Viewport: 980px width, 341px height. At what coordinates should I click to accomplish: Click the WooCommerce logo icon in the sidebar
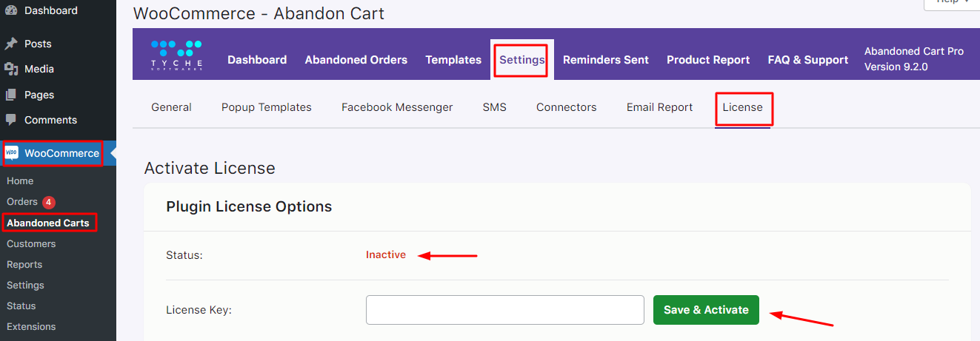coord(11,153)
